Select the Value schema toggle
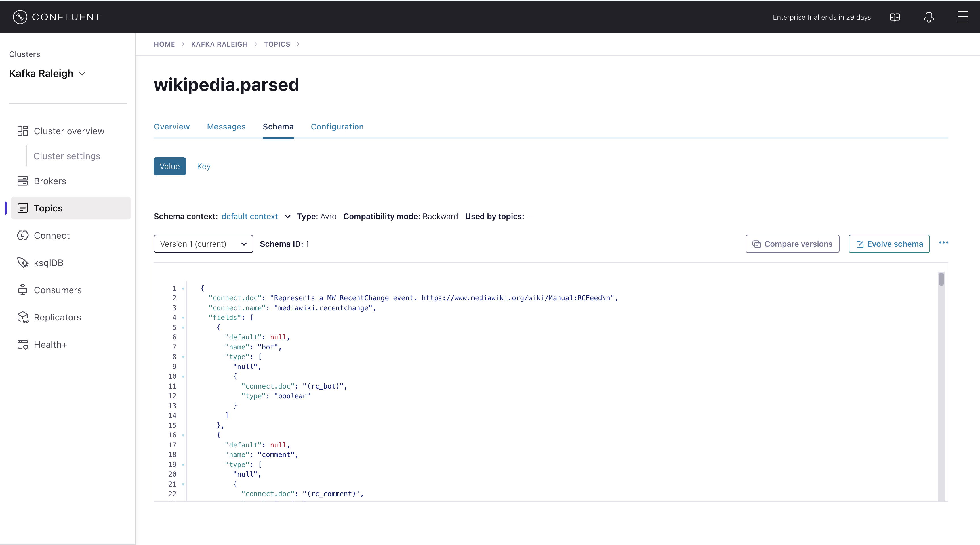The width and height of the screenshot is (980, 545). [x=170, y=166]
